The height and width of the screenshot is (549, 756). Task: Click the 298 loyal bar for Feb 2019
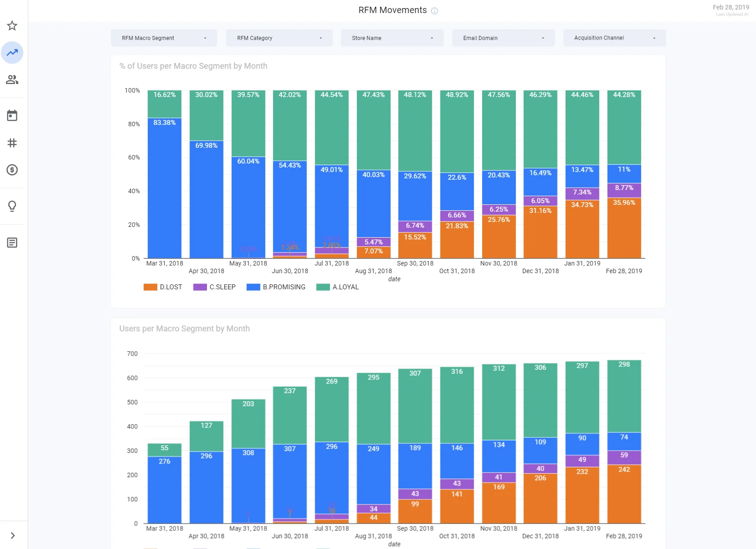tap(624, 396)
